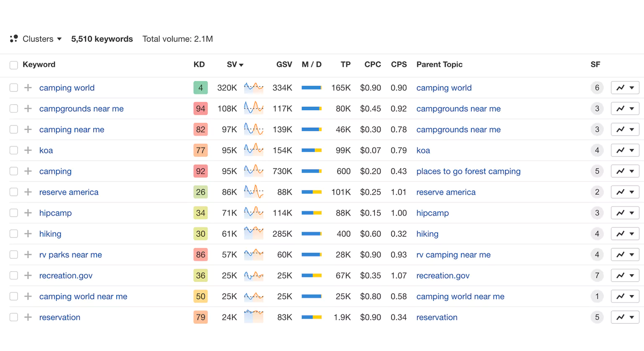Click the plus icon beside recreation.gov

tap(28, 276)
